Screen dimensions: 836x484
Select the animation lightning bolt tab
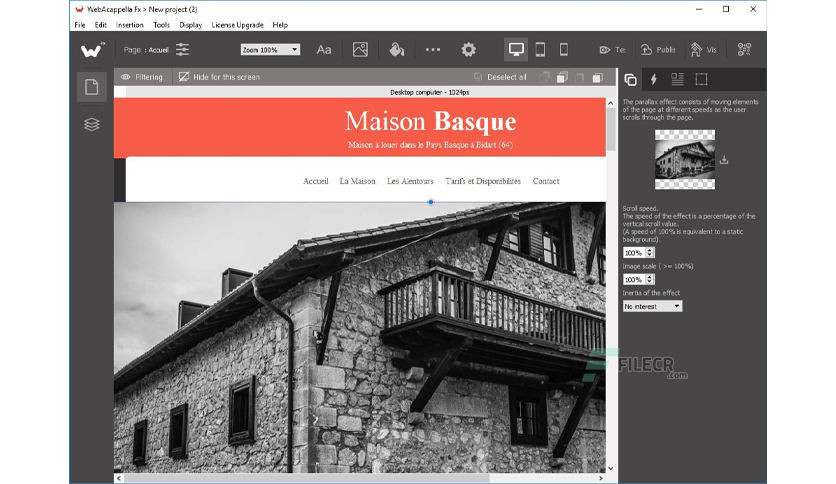[x=653, y=79]
